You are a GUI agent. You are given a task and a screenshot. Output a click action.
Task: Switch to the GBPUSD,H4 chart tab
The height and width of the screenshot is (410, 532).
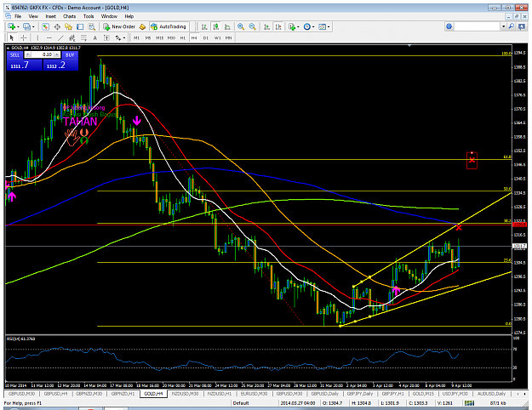coord(56,394)
